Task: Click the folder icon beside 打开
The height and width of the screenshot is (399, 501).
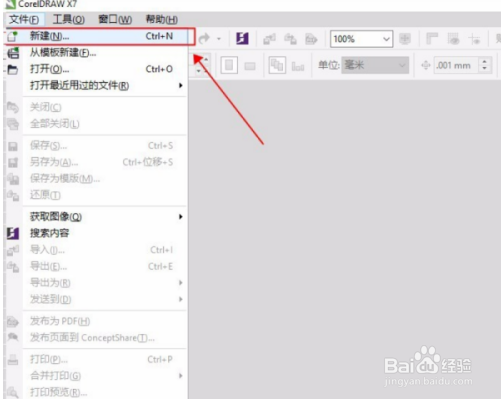Action: coord(13,70)
